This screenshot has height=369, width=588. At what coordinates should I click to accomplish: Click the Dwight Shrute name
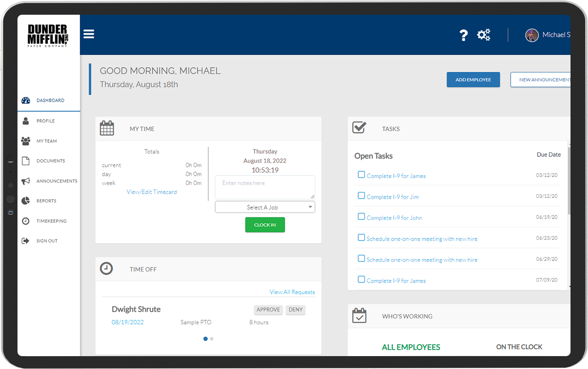[136, 309]
